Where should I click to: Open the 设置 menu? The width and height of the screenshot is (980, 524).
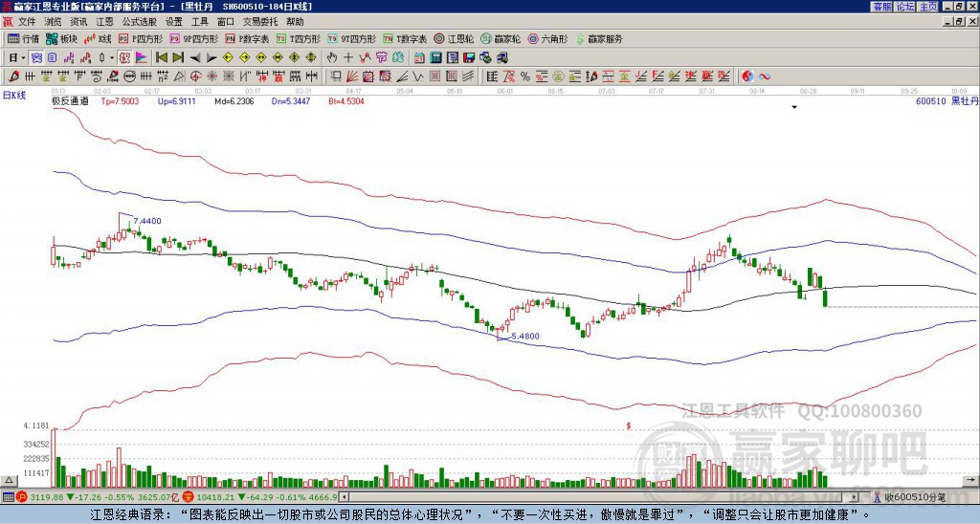[174, 22]
